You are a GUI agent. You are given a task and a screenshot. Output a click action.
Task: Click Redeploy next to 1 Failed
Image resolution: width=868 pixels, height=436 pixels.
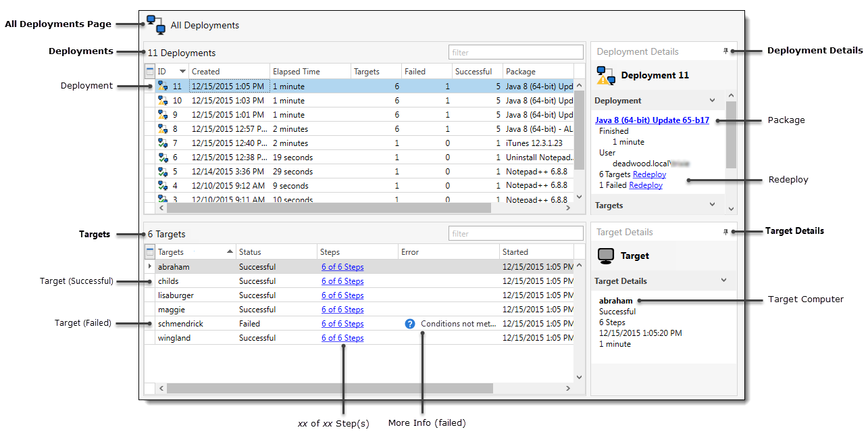(645, 185)
